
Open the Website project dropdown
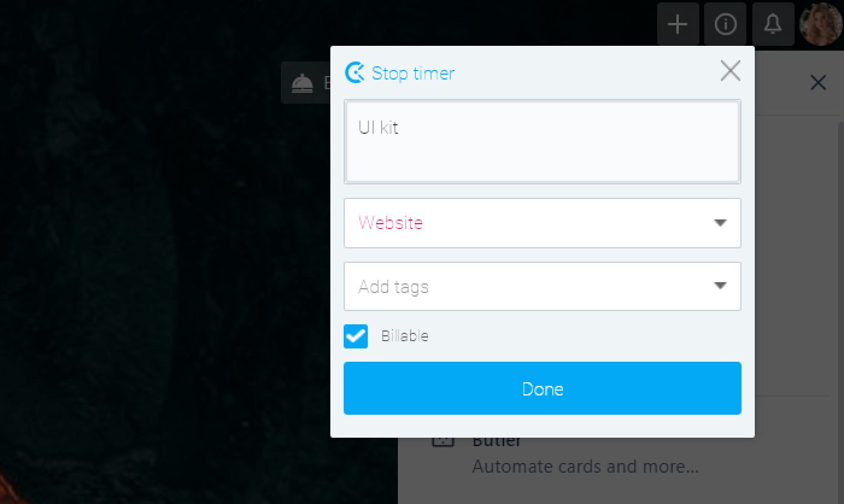pyautogui.click(x=542, y=223)
